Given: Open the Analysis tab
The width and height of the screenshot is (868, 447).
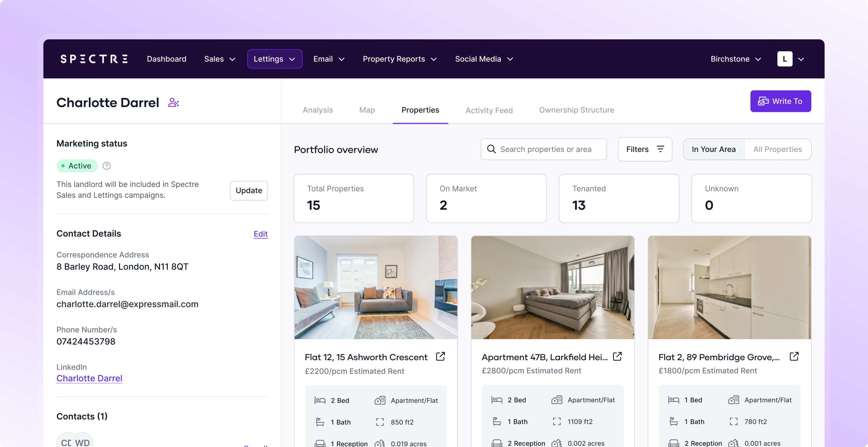Looking at the screenshot, I should (318, 110).
